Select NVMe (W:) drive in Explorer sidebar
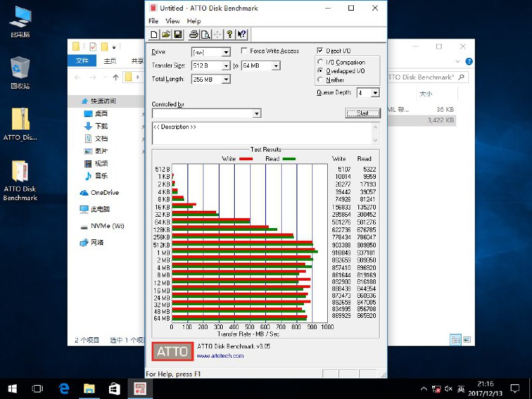The width and height of the screenshot is (532, 399). (102, 226)
